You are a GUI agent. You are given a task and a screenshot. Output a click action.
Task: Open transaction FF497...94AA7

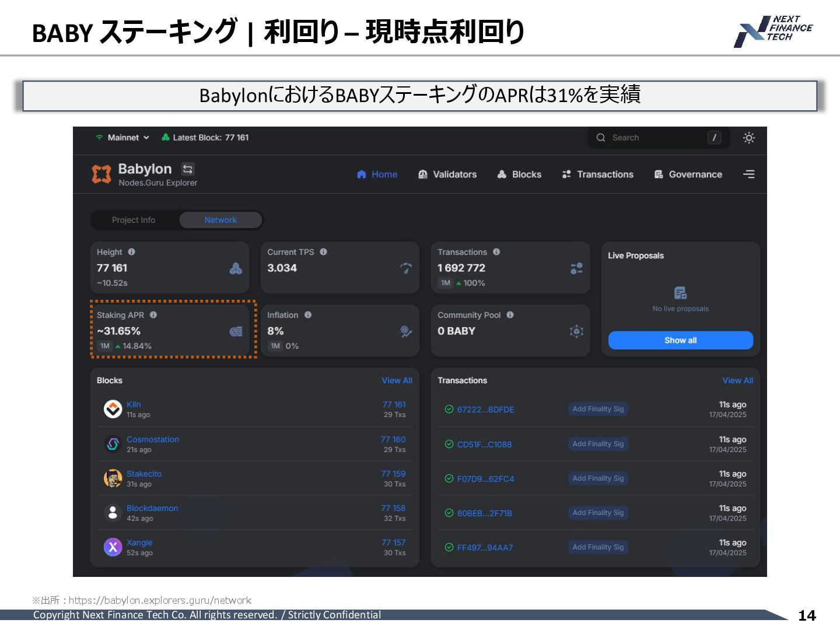coord(485,548)
